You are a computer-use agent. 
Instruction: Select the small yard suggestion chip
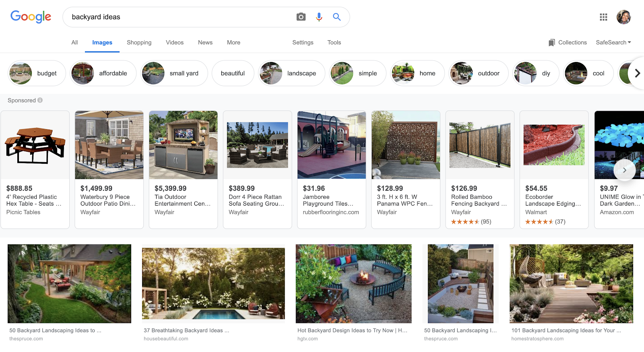174,73
